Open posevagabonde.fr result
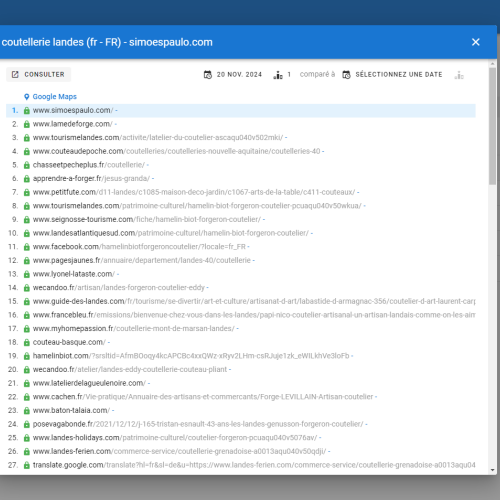The image size is (500, 500). tap(198, 425)
